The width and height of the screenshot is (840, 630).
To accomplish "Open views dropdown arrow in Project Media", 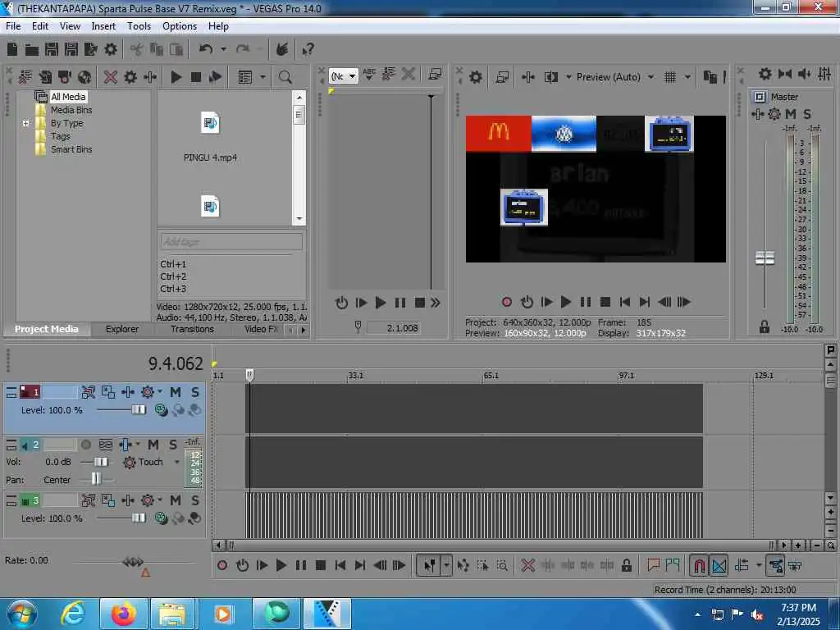I will (262, 77).
